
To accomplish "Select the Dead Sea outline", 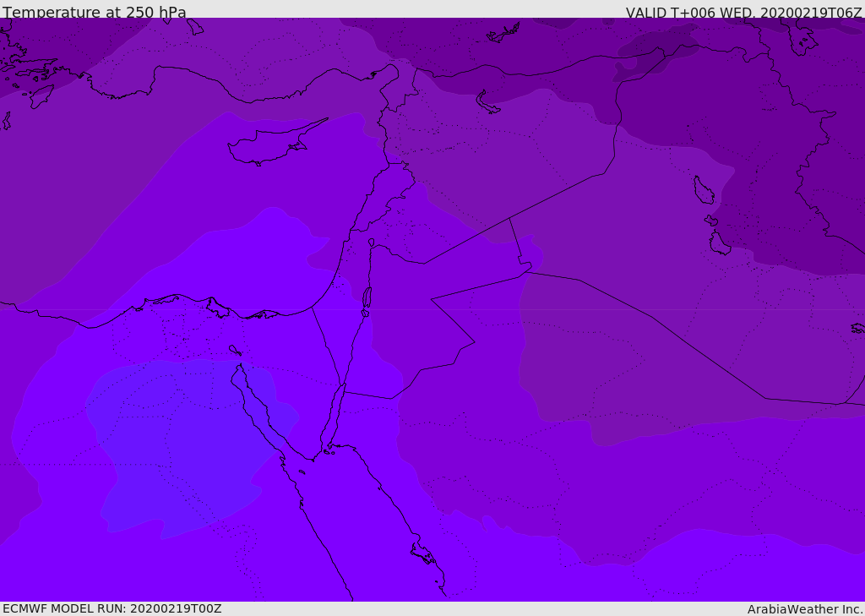I will coord(367,298).
